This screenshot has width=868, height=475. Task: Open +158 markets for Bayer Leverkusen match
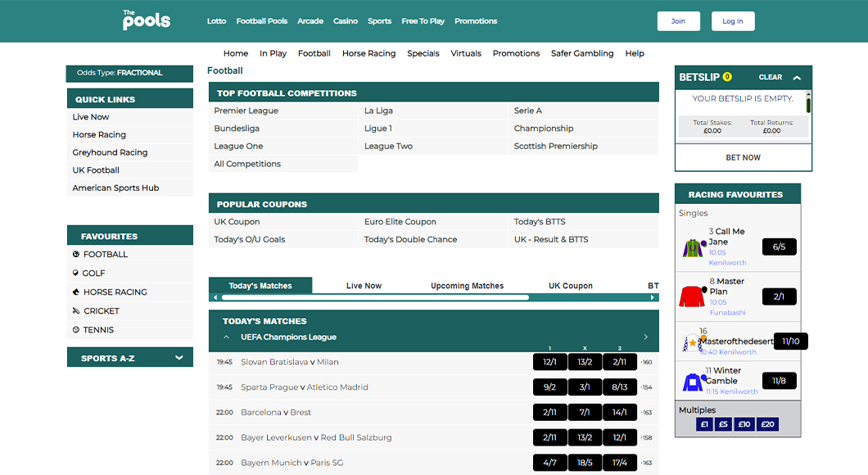point(647,437)
